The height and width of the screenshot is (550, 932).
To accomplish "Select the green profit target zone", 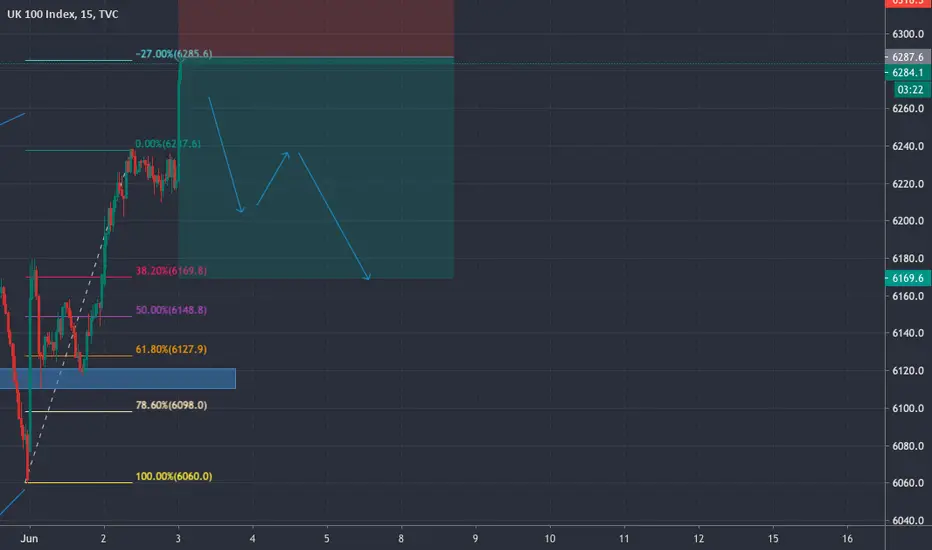I will [316, 168].
